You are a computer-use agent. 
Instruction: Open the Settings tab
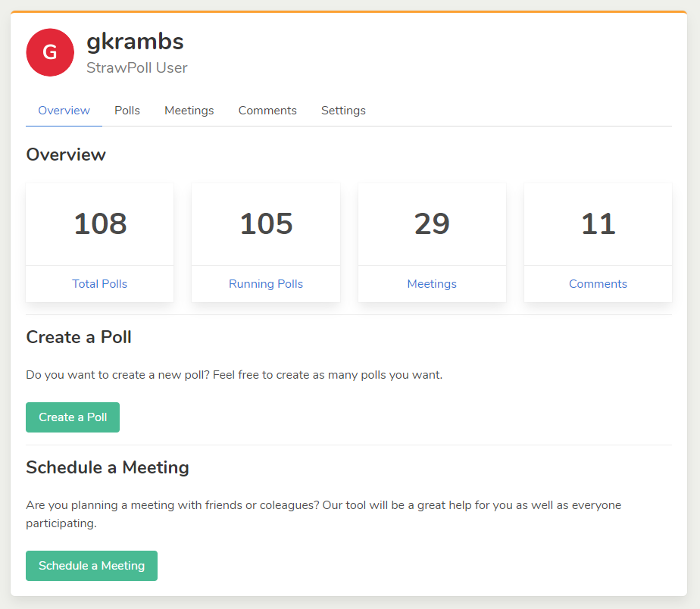tap(343, 111)
